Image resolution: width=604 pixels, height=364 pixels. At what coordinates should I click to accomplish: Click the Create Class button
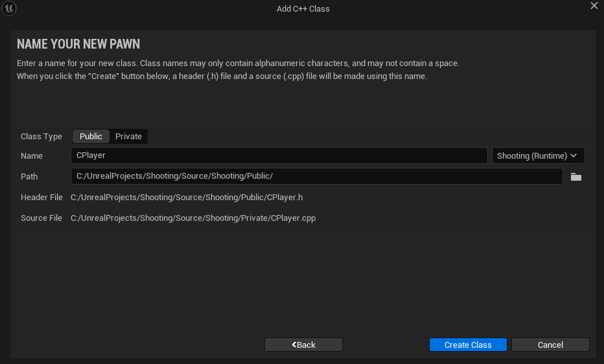(x=468, y=345)
